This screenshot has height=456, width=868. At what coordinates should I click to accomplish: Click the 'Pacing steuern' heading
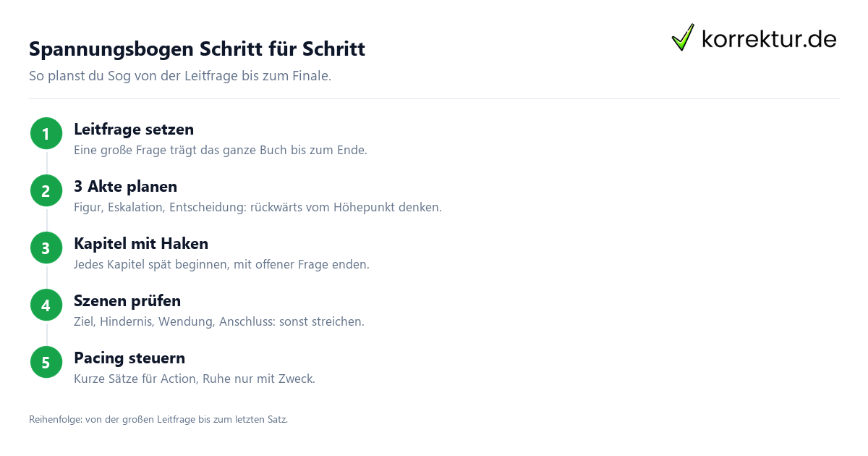tap(129, 358)
